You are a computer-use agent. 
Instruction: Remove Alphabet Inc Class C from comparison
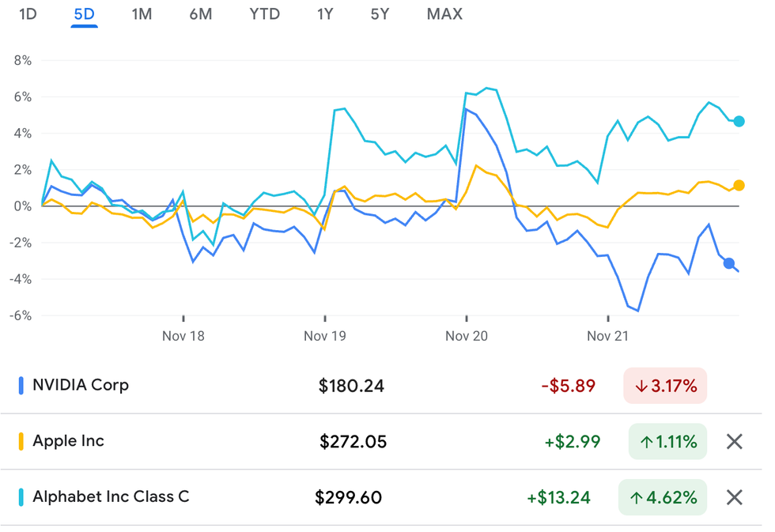point(734,497)
